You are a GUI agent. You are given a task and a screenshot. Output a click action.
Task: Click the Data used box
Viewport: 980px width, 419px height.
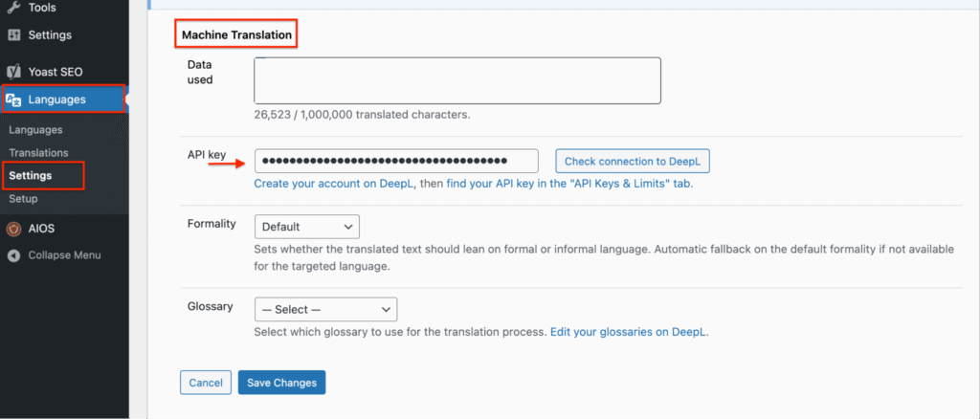coord(457,80)
